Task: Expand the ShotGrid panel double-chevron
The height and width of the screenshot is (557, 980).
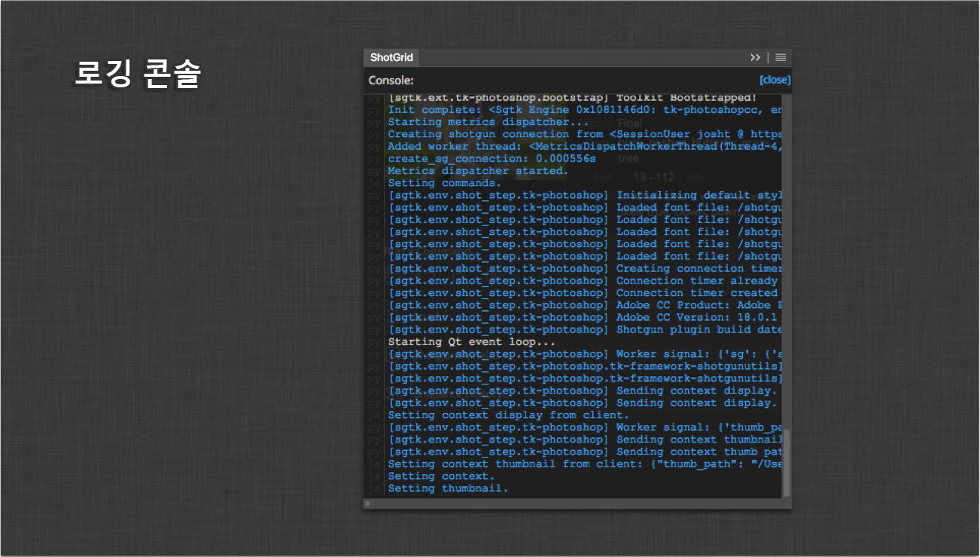Action: click(756, 58)
